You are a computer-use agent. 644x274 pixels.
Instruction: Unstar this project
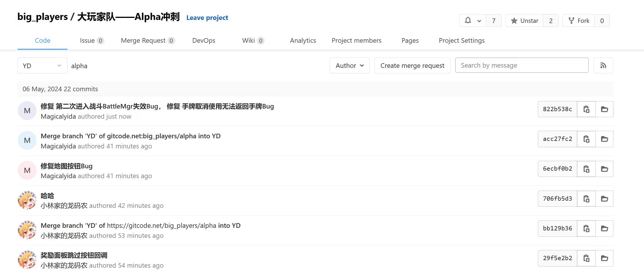pos(525,20)
